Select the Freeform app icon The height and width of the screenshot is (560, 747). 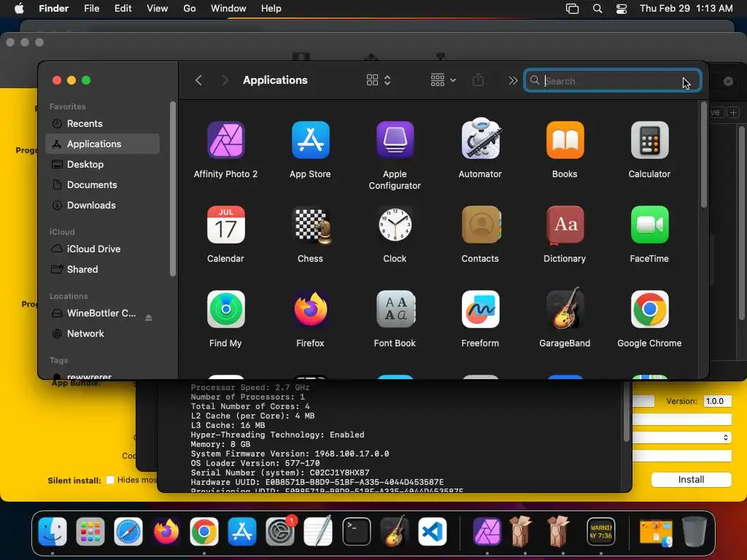(480, 309)
